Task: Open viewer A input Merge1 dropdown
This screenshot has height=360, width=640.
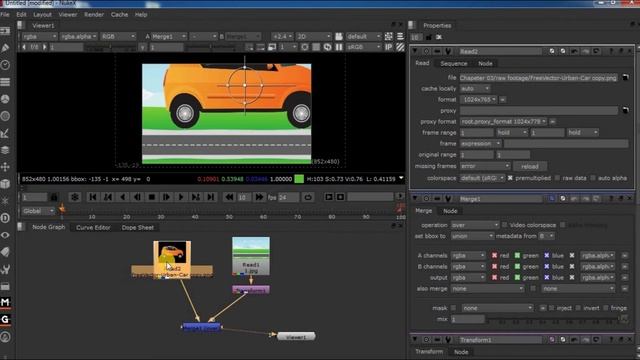Action: (169, 37)
